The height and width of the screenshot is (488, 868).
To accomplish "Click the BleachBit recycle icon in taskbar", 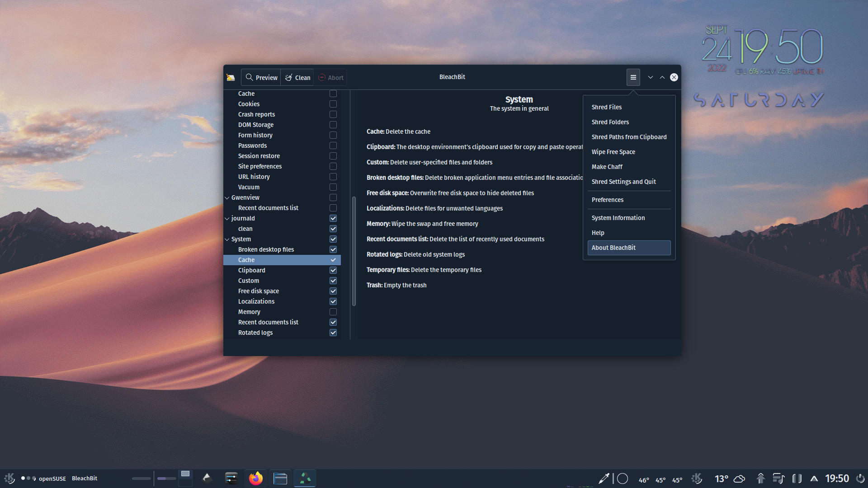I will click(x=305, y=478).
